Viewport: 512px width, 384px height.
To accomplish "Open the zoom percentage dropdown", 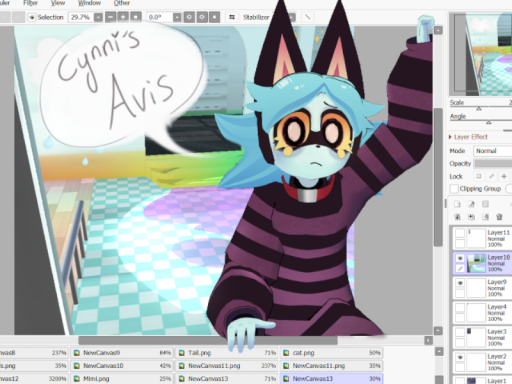I will click(98, 17).
